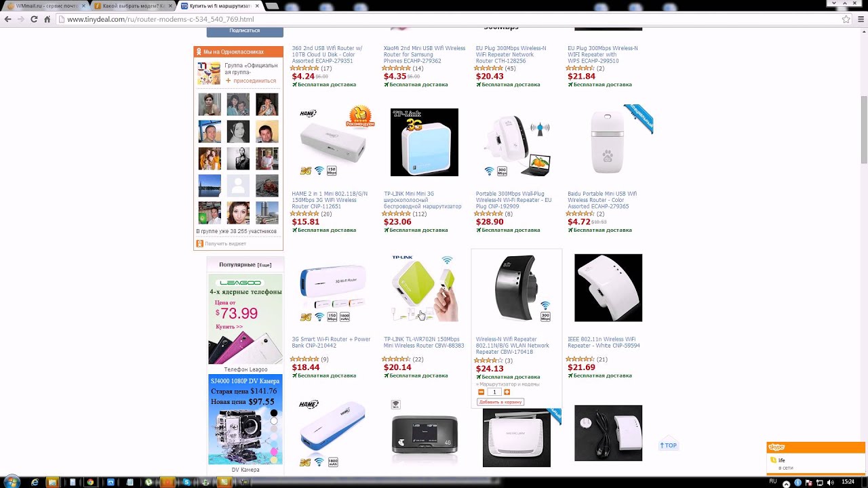Open the Chrome menu icon
This screenshot has width=868, height=488.
point(861,19)
